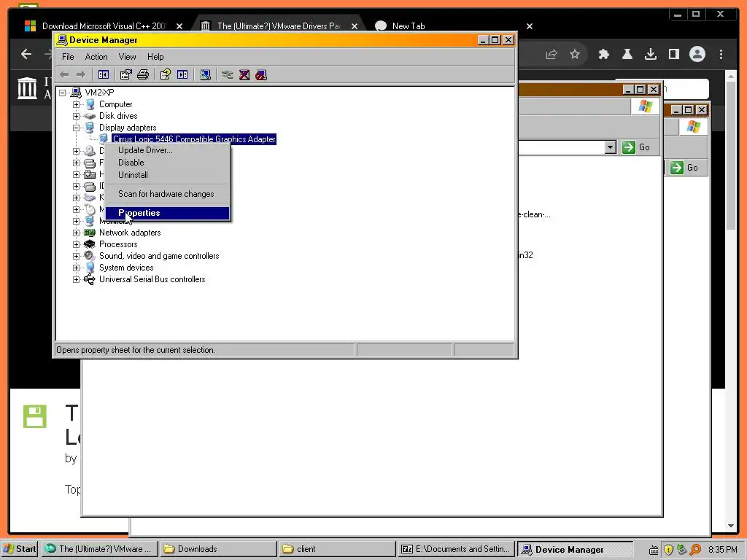This screenshot has width=747, height=560.
Task: Open the E:\Documents and Settin... taskbar button
Action: tap(455, 549)
